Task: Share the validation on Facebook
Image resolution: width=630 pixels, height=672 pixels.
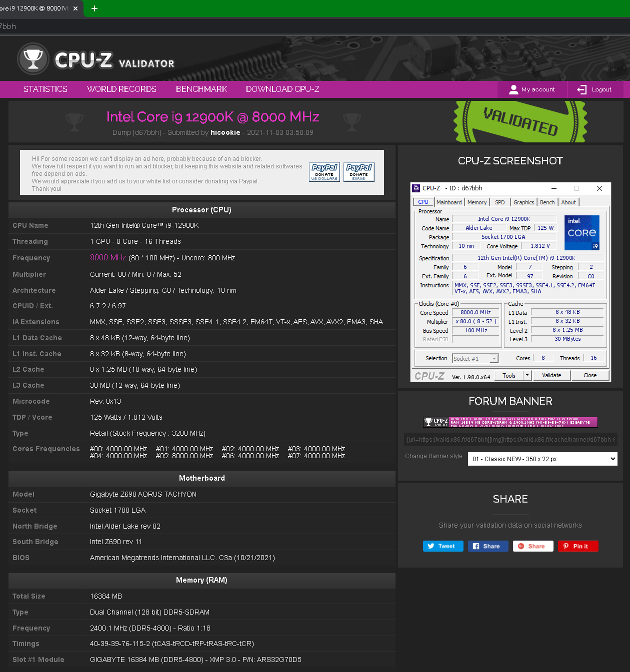Action: (487, 546)
